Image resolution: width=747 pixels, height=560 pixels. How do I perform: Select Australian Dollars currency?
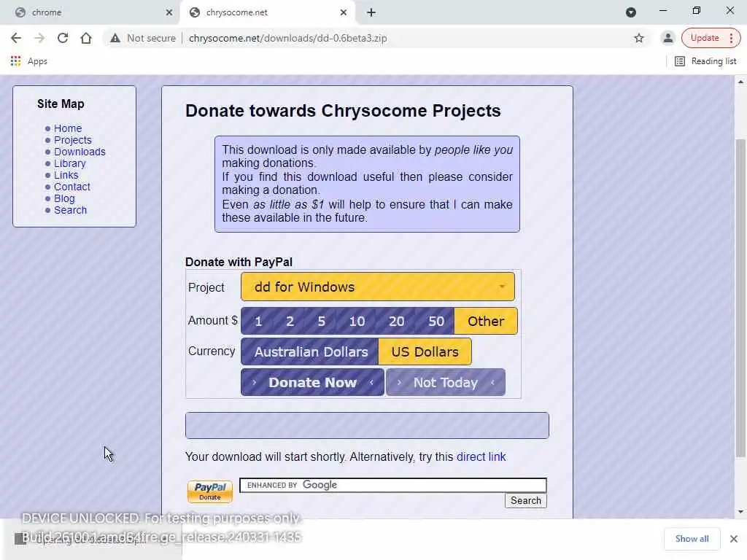pos(310,351)
